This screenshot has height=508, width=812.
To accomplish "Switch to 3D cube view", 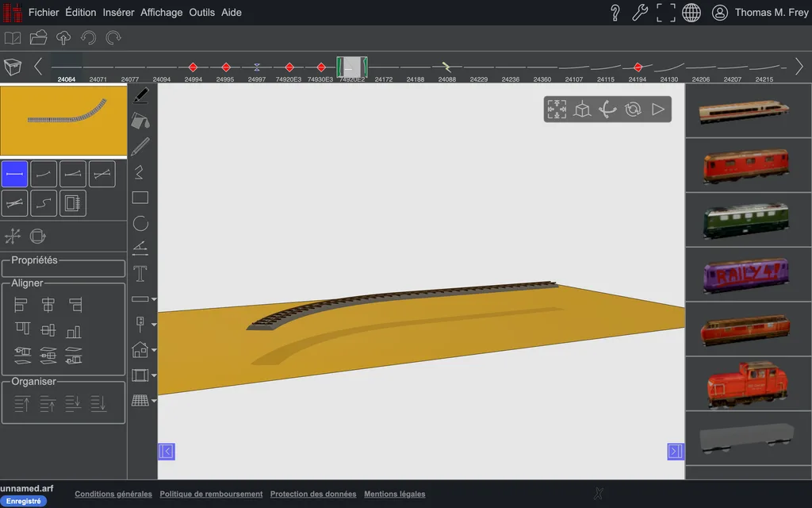I will pos(582,110).
